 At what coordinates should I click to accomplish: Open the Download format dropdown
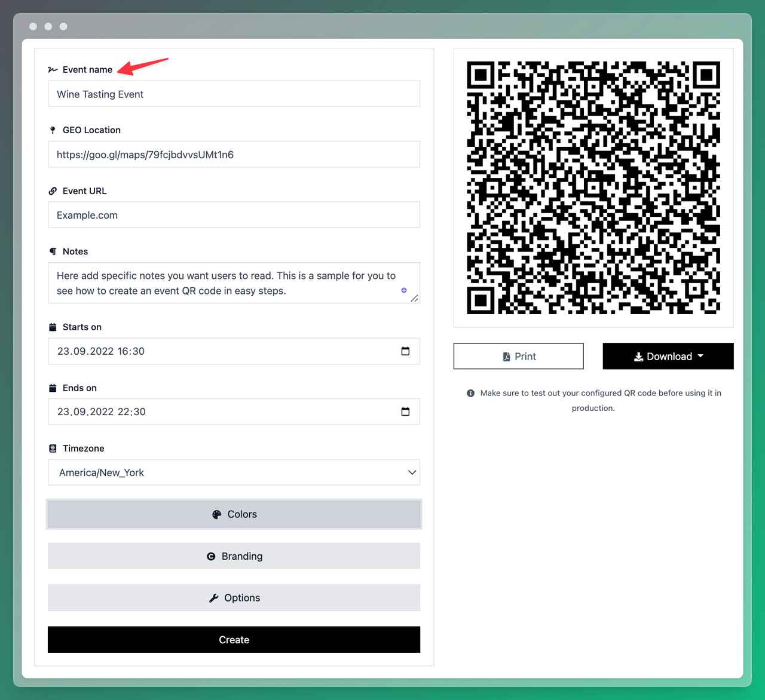[668, 356]
